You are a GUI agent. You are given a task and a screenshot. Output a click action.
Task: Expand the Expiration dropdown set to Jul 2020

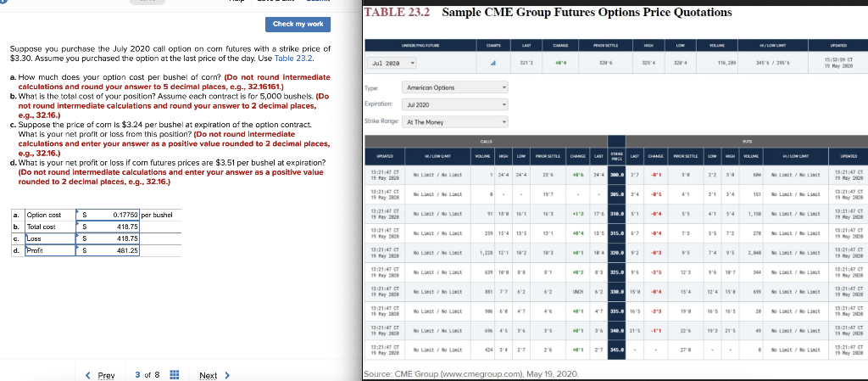pyautogui.click(x=455, y=104)
